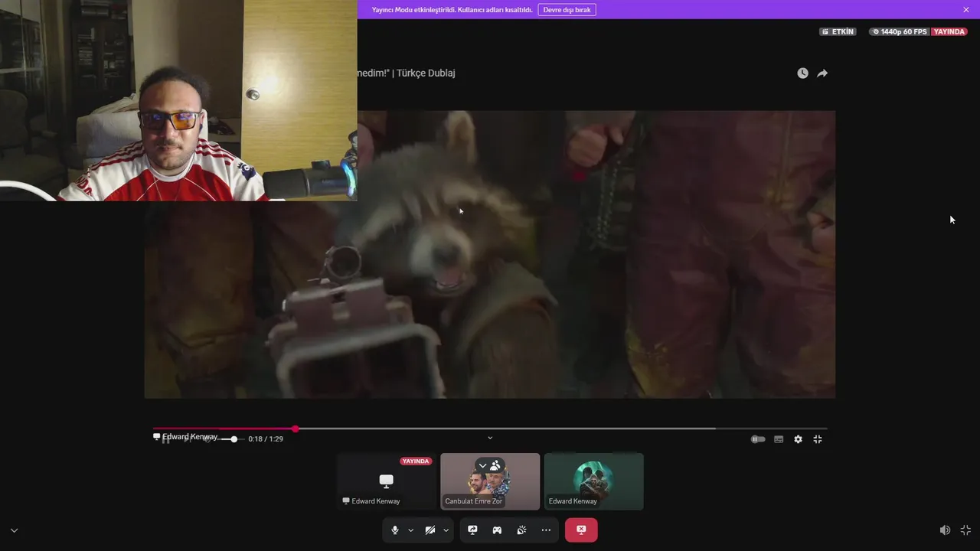Disconnect using the red hang-up button
This screenshot has width=980, height=551.
(x=581, y=530)
